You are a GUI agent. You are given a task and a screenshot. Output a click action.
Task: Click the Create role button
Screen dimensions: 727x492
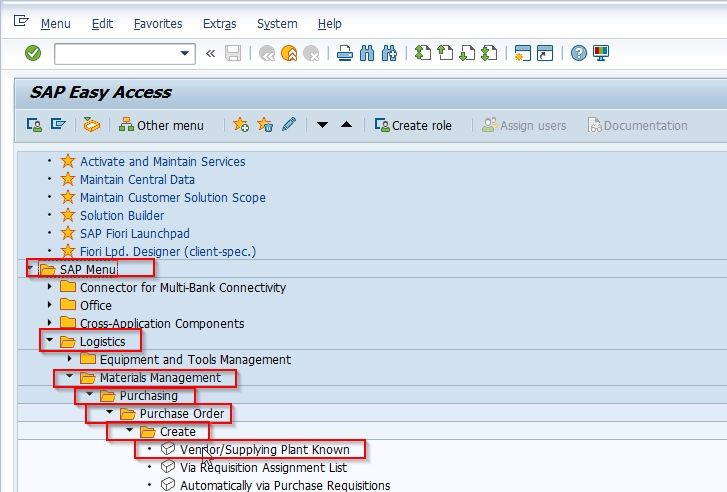click(x=413, y=125)
